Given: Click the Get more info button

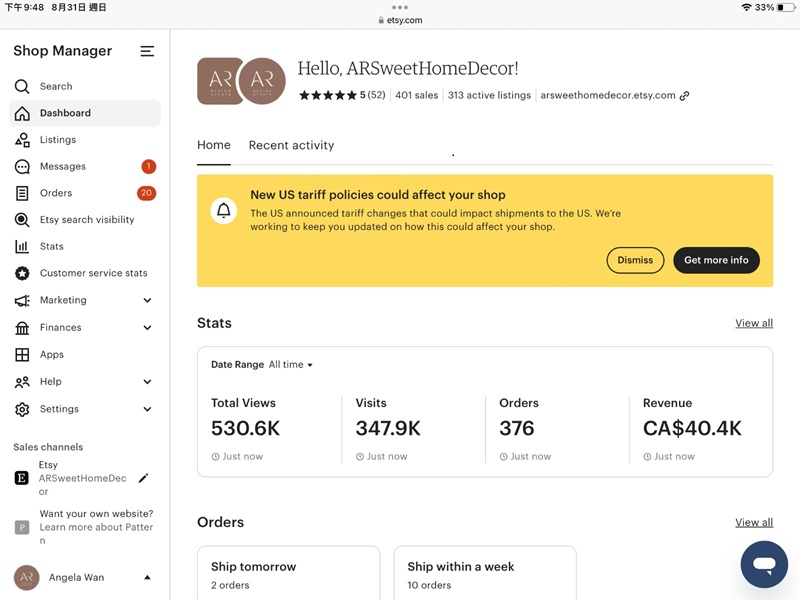Looking at the screenshot, I should coord(716,260).
